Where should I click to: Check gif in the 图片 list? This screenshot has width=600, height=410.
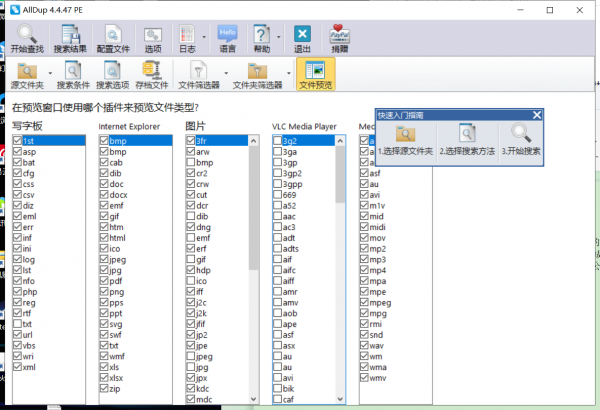191,259
